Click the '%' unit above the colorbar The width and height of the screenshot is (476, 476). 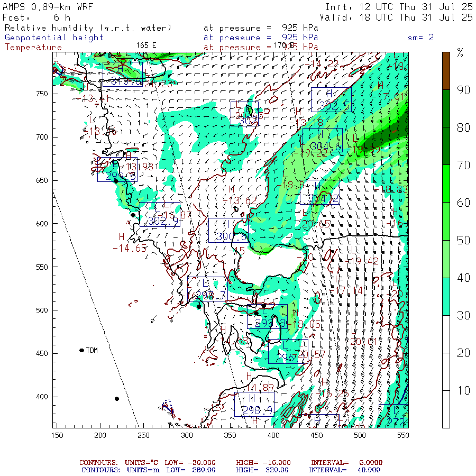pos(460,53)
